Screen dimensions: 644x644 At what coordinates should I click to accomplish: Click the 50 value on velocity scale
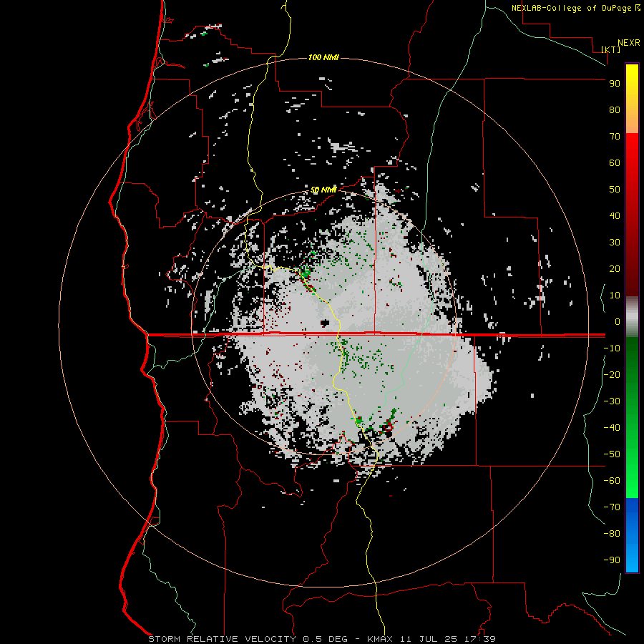(615, 190)
